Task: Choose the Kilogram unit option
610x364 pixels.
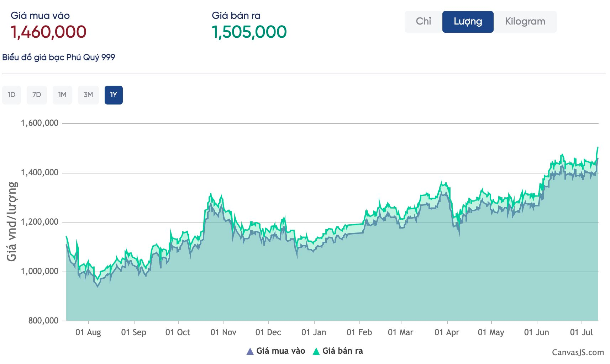Action: tap(525, 22)
